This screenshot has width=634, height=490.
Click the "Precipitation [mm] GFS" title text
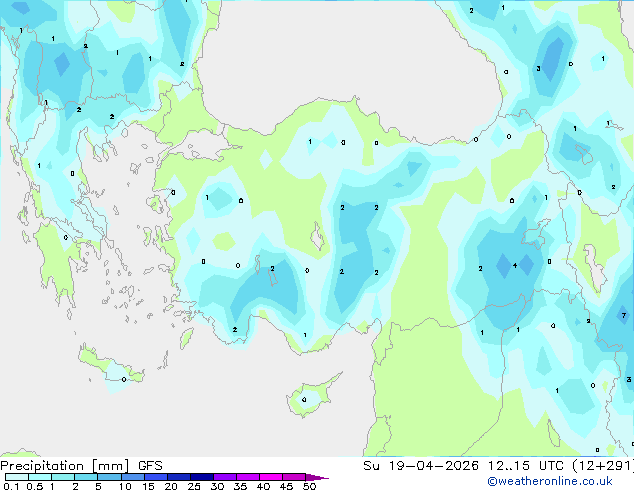click(81, 466)
